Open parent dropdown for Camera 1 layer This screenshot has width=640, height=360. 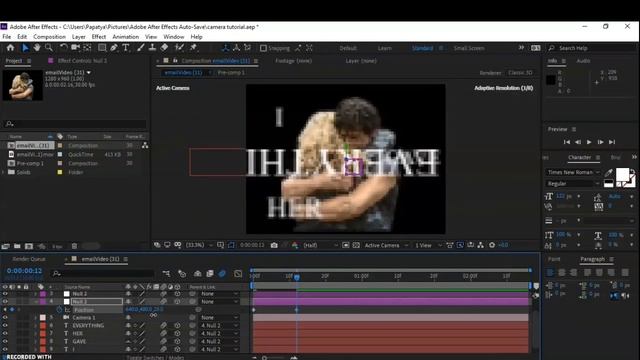(x=219, y=318)
